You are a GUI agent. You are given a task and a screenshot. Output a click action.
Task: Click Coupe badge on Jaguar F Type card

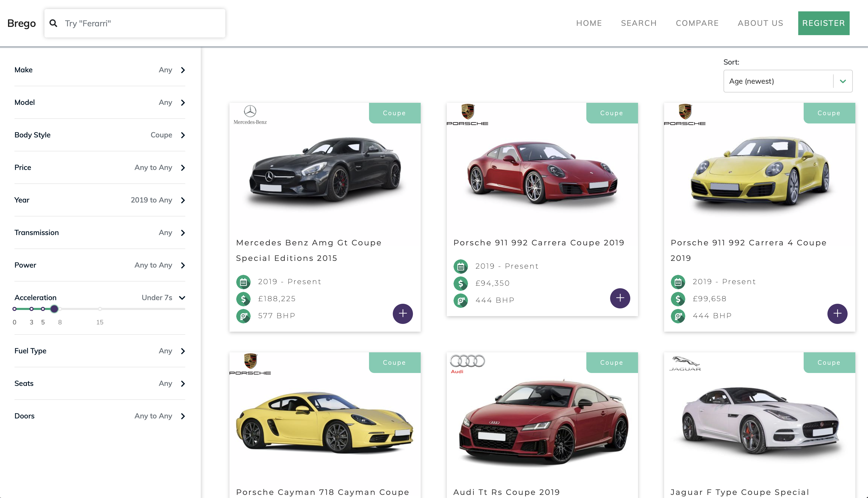829,363
